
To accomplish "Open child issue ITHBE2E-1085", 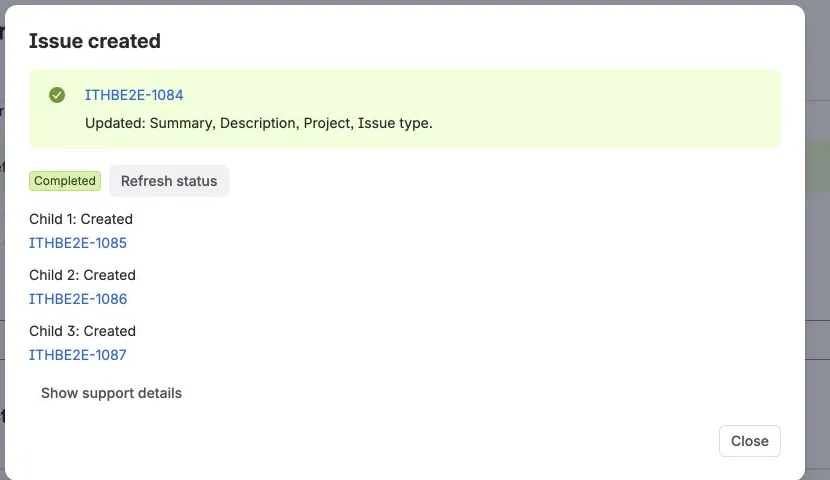I will click(78, 243).
